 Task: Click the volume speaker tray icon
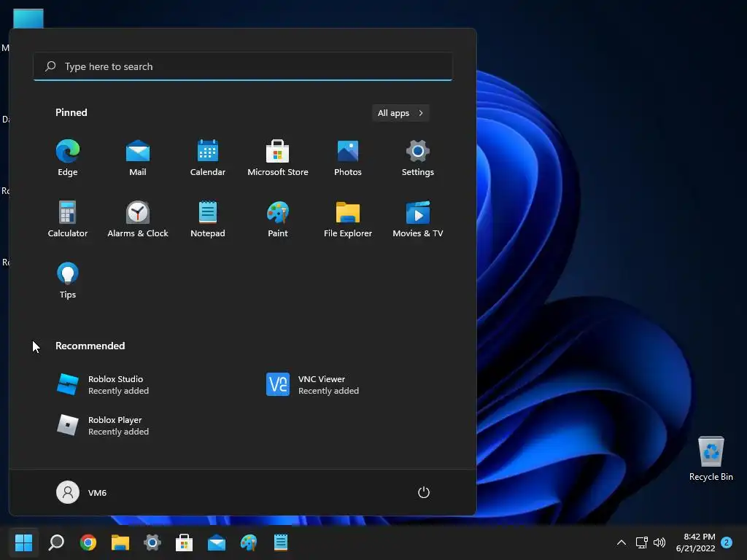tap(659, 542)
